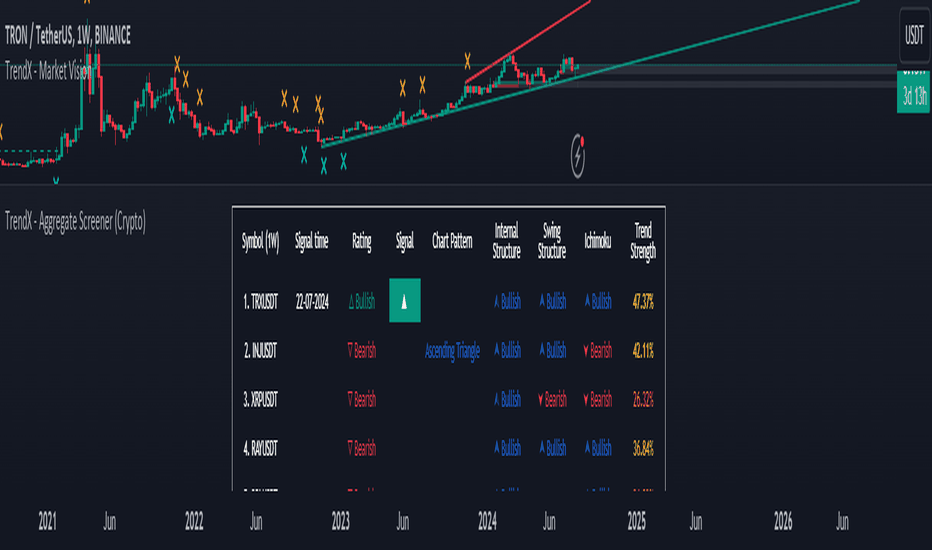This screenshot has width=932, height=550.
Task: Click the 2023 label on the time axis
Action: (341, 521)
